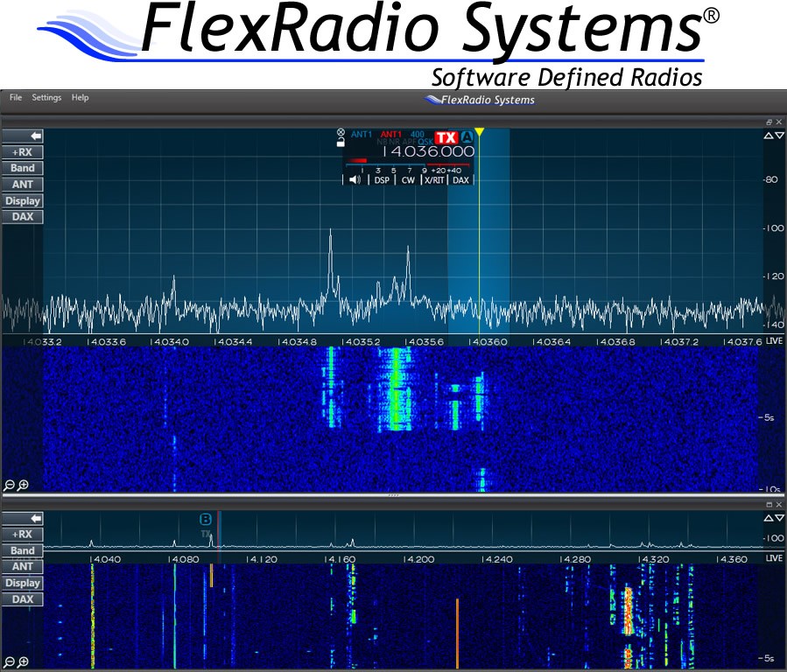This screenshot has width=787, height=672.
Task: Click the 14.035.2 frequency label on upper scale
Action: 361,341
